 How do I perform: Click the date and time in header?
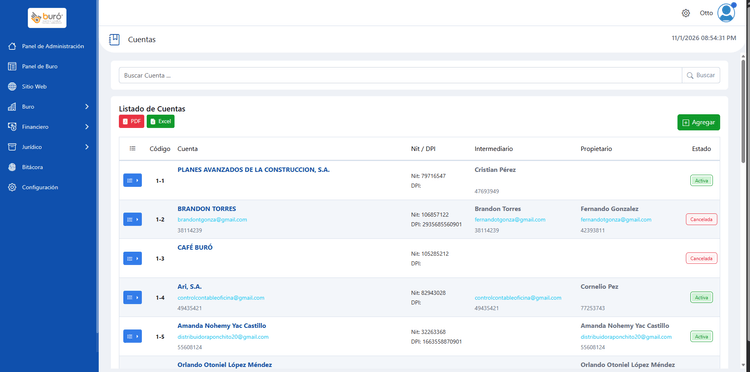pos(704,38)
